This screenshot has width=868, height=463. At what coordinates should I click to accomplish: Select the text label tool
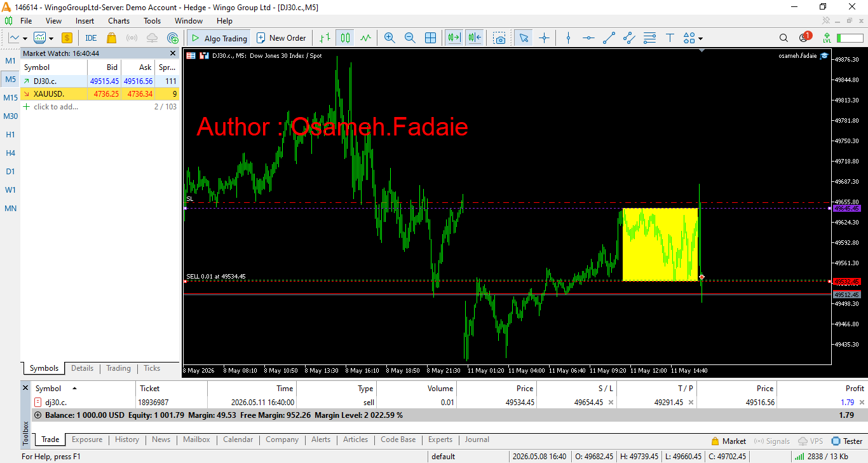tap(670, 38)
